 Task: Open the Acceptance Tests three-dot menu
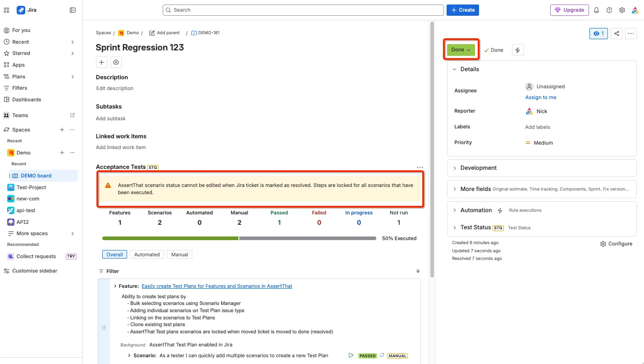pyautogui.click(x=420, y=167)
